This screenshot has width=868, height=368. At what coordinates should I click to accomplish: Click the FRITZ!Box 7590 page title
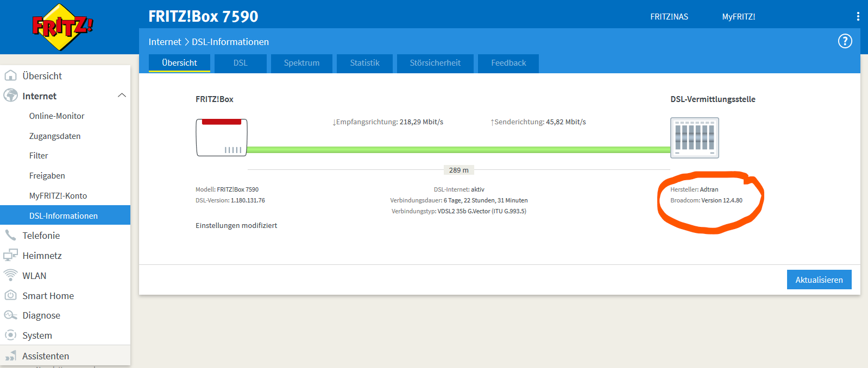click(203, 16)
